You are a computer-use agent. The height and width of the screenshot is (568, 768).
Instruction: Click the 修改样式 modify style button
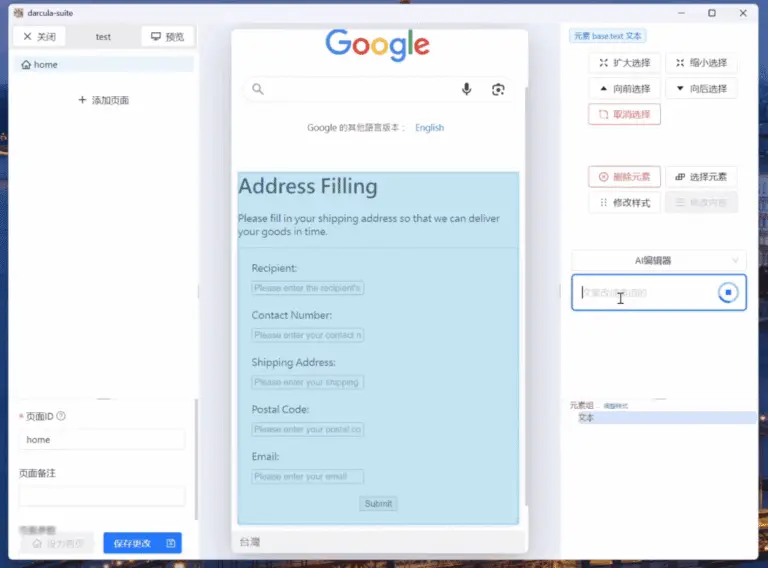pos(624,203)
